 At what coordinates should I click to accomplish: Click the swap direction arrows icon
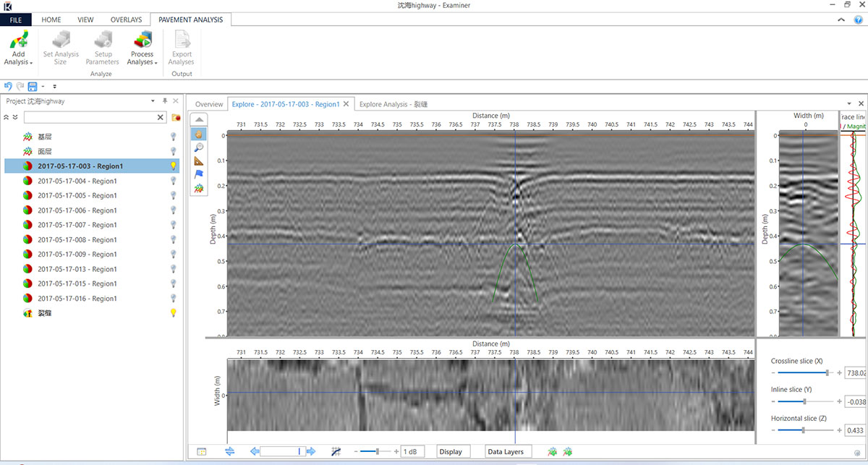click(x=230, y=451)
